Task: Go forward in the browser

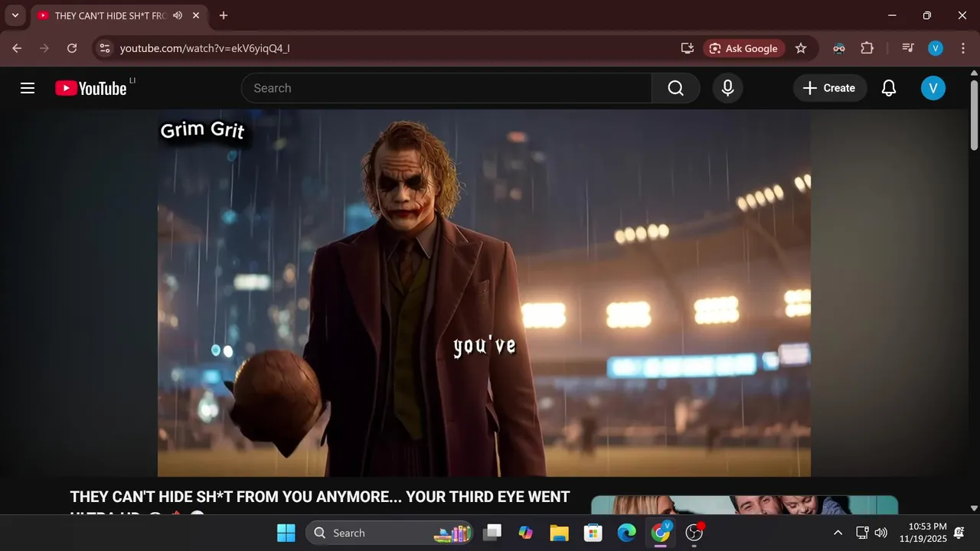Action: (44, 48)
